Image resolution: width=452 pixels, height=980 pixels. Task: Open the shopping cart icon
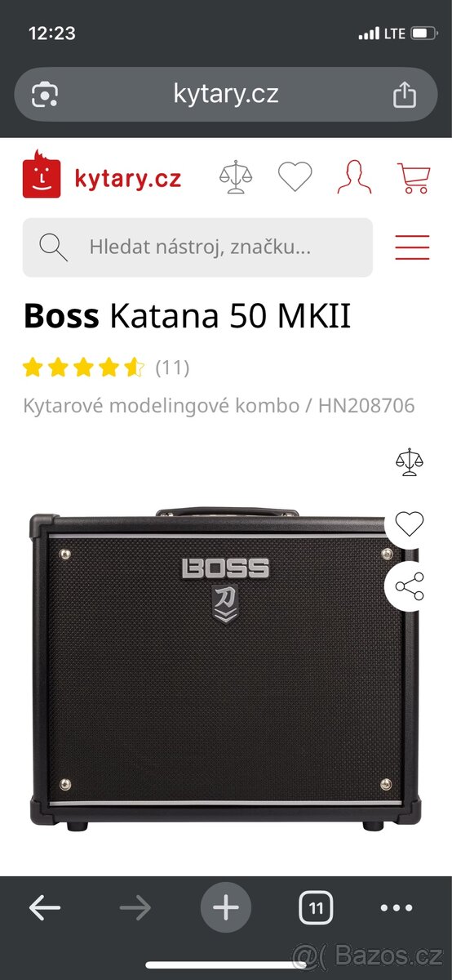[x=413, y=177]
